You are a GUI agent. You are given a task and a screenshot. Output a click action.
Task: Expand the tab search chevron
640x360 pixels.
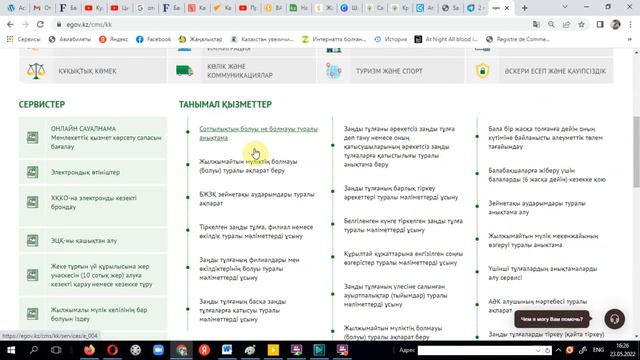coord(565,7)
